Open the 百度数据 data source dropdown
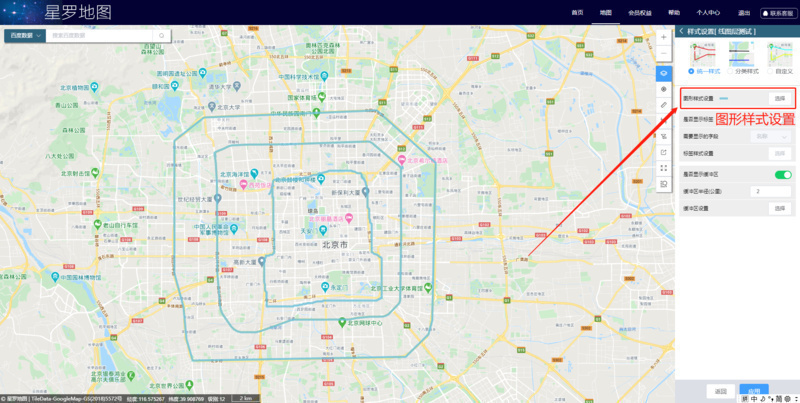The image size is (800, 403). coord(25,36)
